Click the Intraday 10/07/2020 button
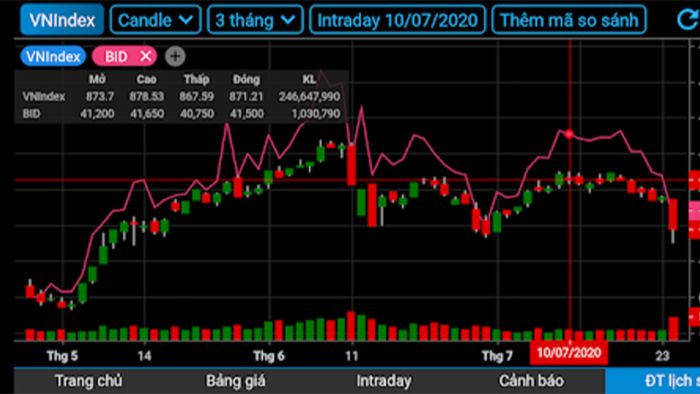The height and width of the screenshot is (394, 700). (397, 20)
